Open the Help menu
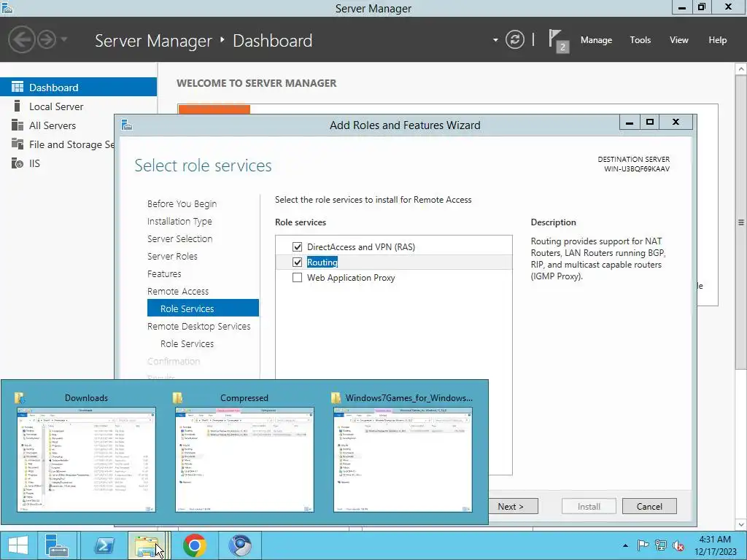Screen dimensions: 747x560 coord(718,40)
